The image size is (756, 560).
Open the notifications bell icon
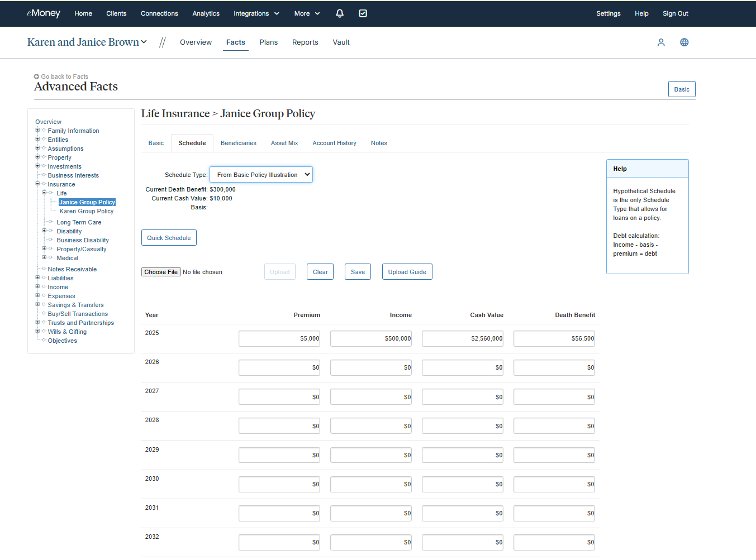(x=339, y=13)
